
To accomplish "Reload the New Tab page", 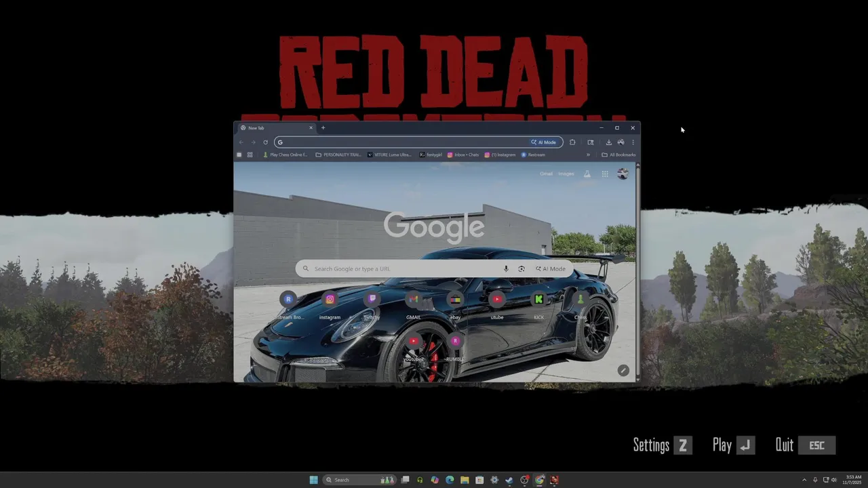I will coord(265,142).
